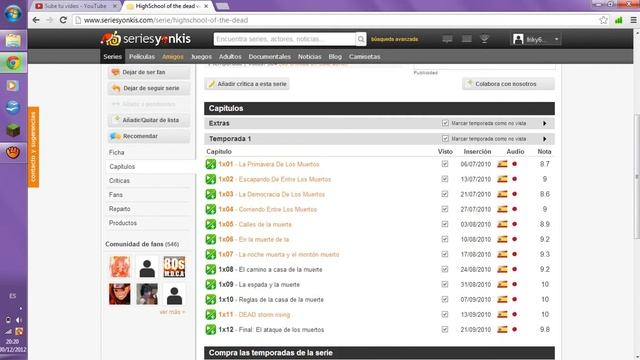The width and height of the screenshot is (640, 360).
Task: Click Añadir critica a esta serie
Action: [x=247, y=84]
